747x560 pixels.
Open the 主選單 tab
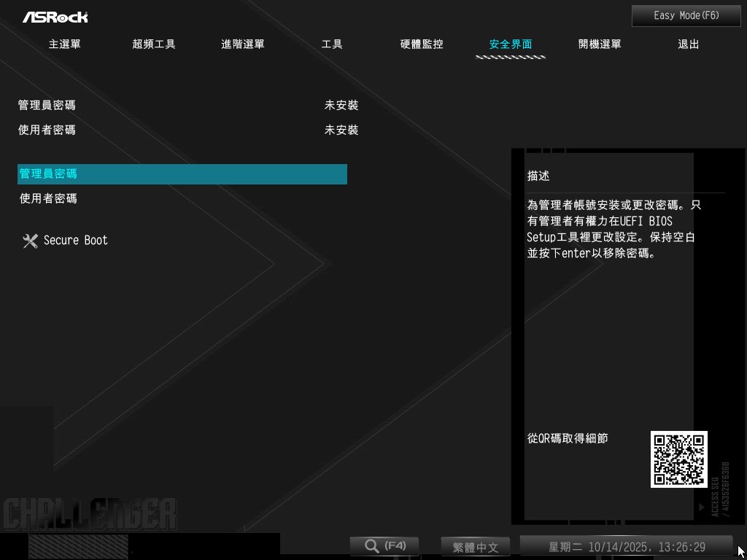coord(65,44)
